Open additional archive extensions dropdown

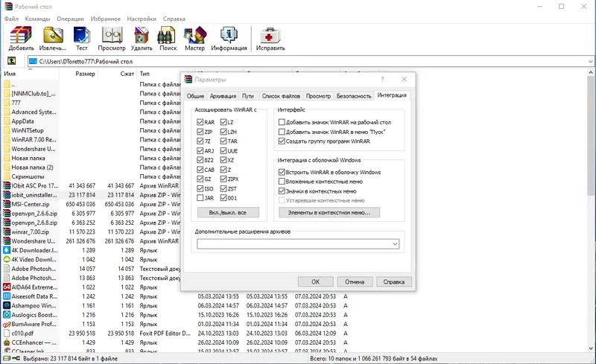tap(395, 244)
